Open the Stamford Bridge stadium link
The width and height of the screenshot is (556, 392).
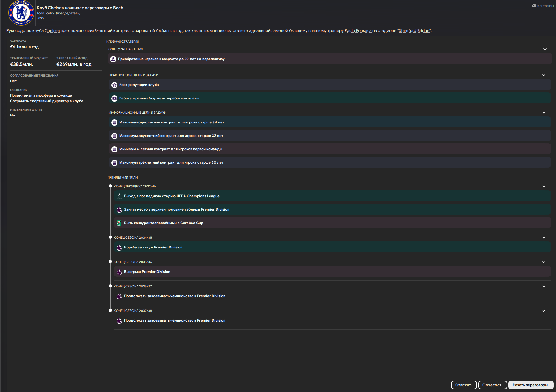click(414, 31)
